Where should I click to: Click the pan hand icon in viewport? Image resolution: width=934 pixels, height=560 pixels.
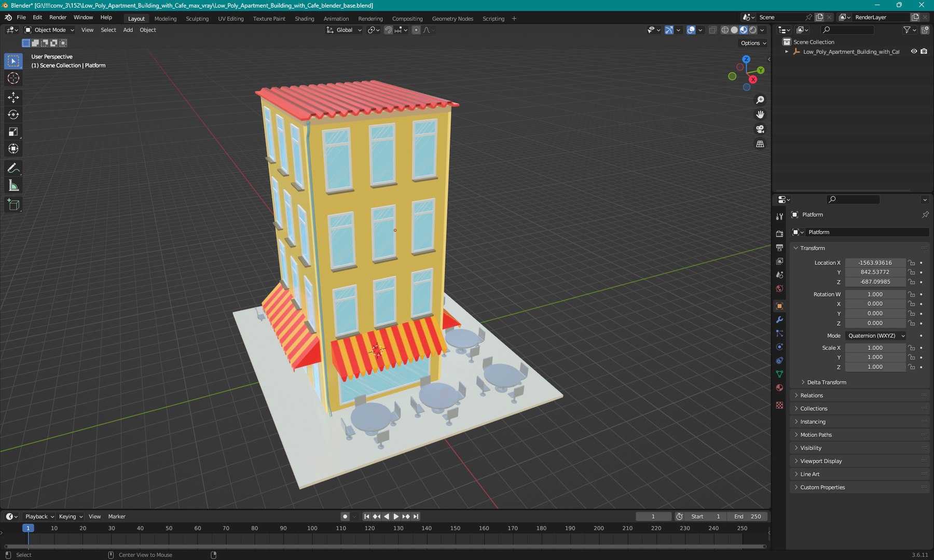click(760, 114)
